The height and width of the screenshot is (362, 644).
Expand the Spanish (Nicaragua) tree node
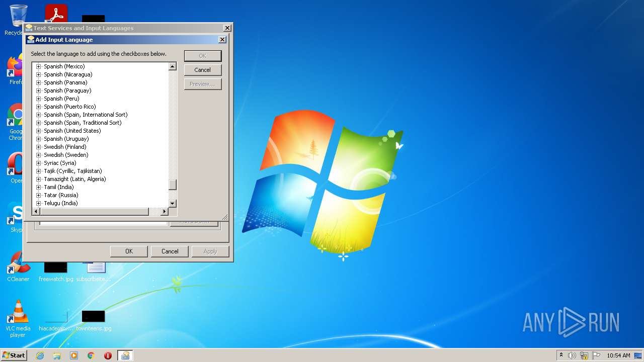coord(38,74)
